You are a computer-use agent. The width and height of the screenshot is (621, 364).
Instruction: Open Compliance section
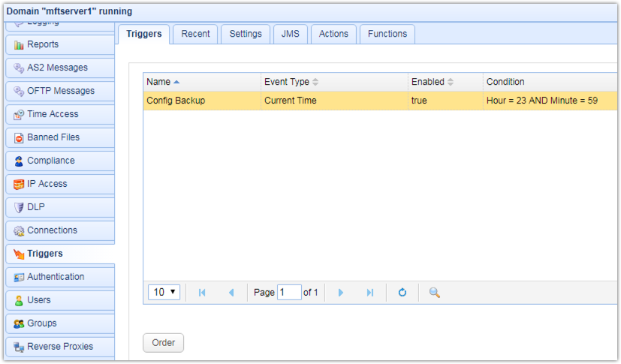click(x=60, y=161)
